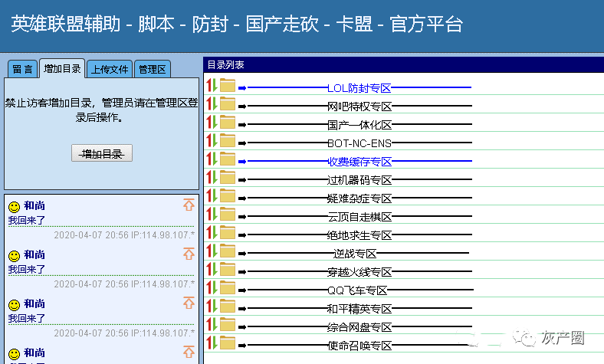604x364 pixels.
Task: Click folder icon for 绝地求生专区
Action: point(228,232)
